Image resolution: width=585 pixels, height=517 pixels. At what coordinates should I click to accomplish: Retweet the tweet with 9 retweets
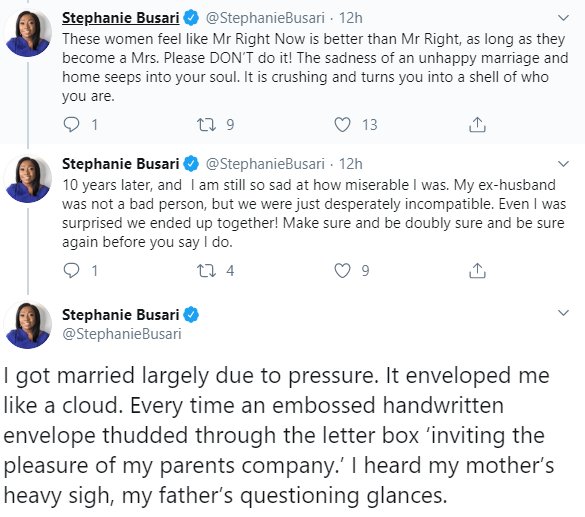(x=206, y=125)
